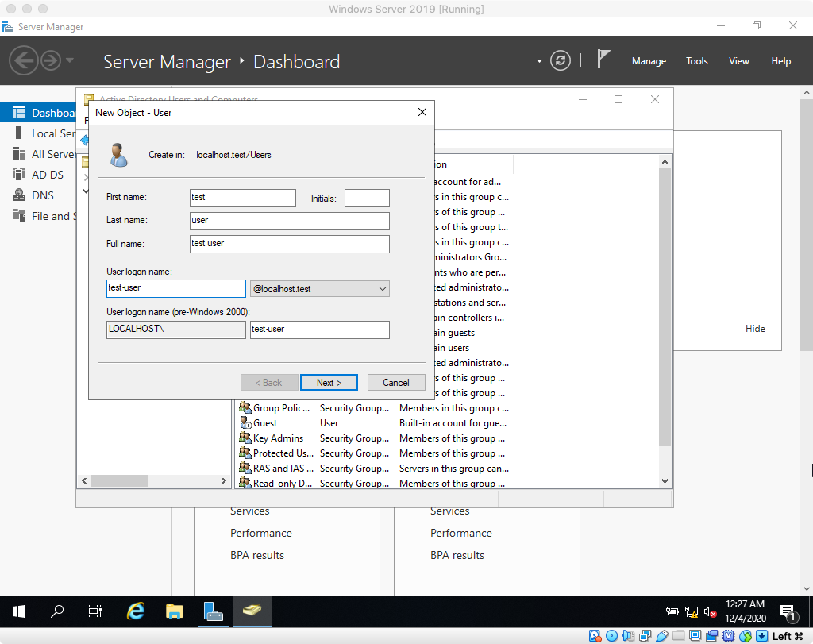Screen dimensions: 813x644
Task: Click tree pane right scroll arrow
Action: coord(223,480)
